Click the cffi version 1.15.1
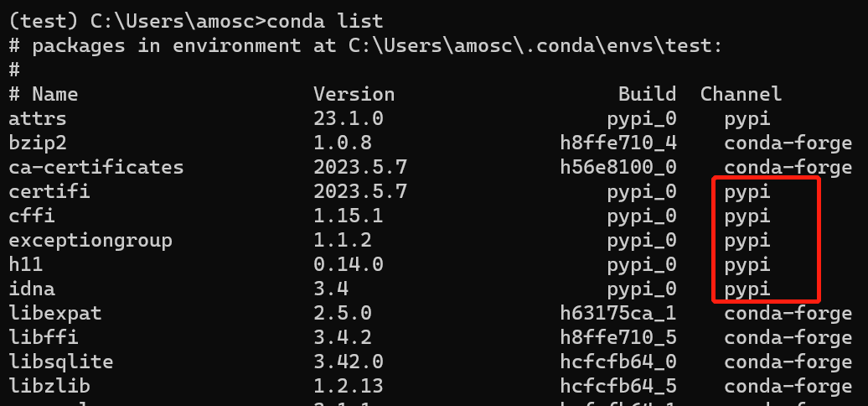Viewport: 868px width, 406px height. click(348, 216)
